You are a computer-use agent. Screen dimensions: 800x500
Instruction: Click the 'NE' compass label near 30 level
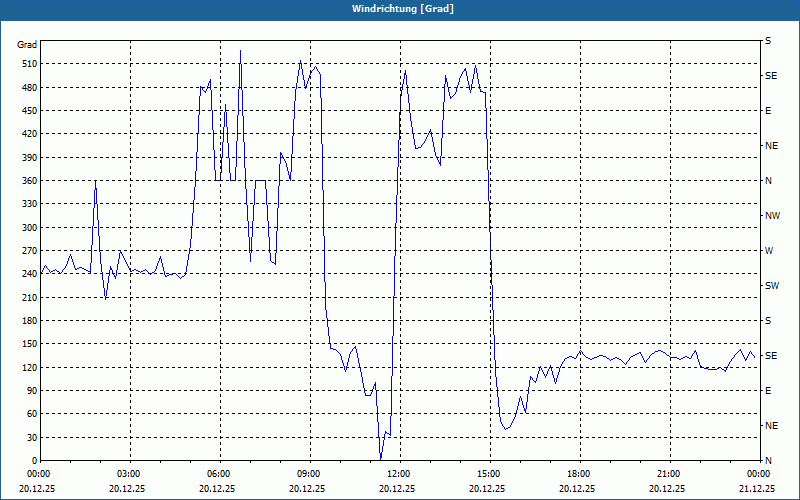[772, 426]
